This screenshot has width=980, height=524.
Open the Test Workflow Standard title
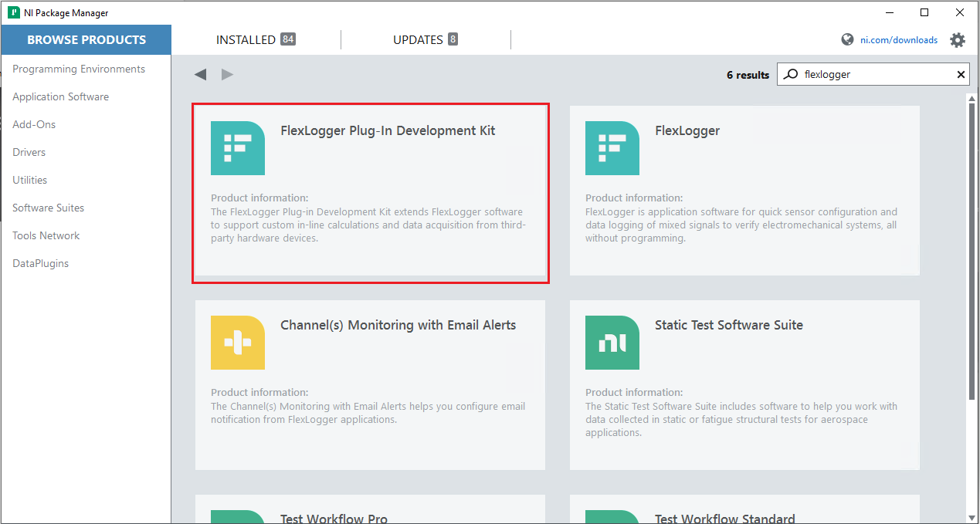pos(725,519)
